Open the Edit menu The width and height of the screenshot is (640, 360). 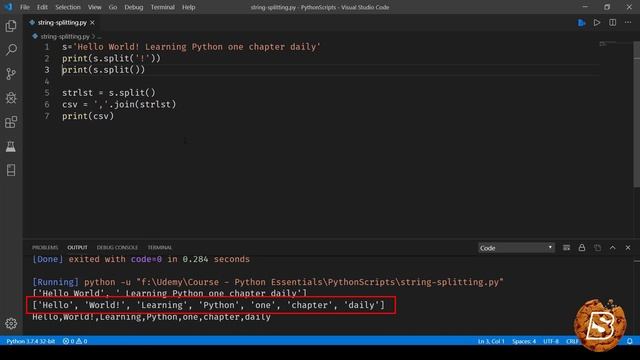[x=42, y=7]
